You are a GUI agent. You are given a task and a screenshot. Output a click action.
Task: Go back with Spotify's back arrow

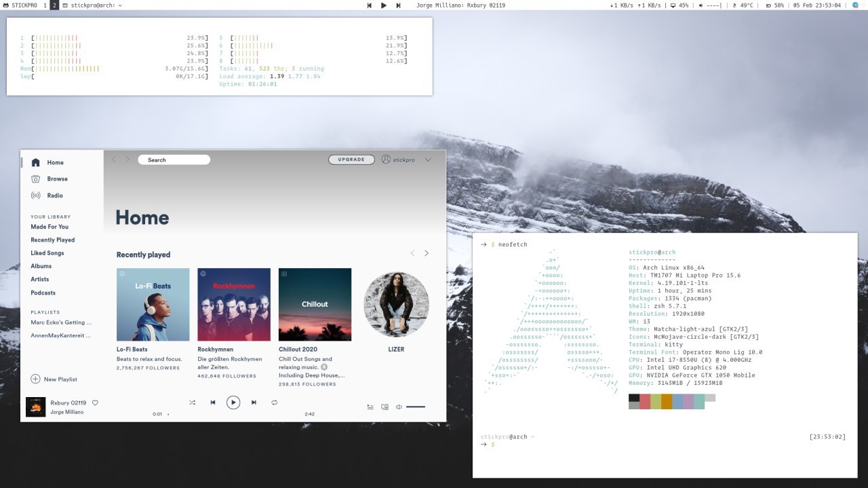tap(113, 159)
